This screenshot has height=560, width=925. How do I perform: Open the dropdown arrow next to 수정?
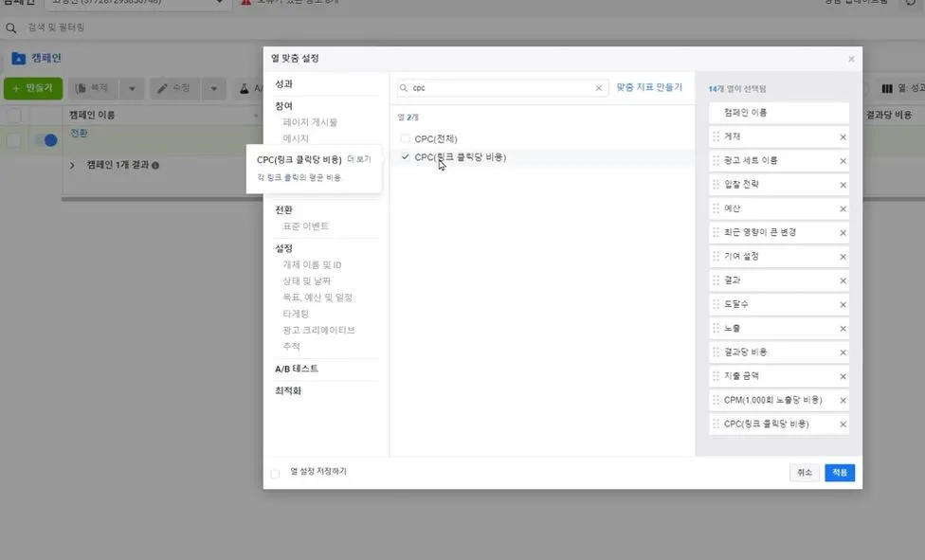coord(213,89)
